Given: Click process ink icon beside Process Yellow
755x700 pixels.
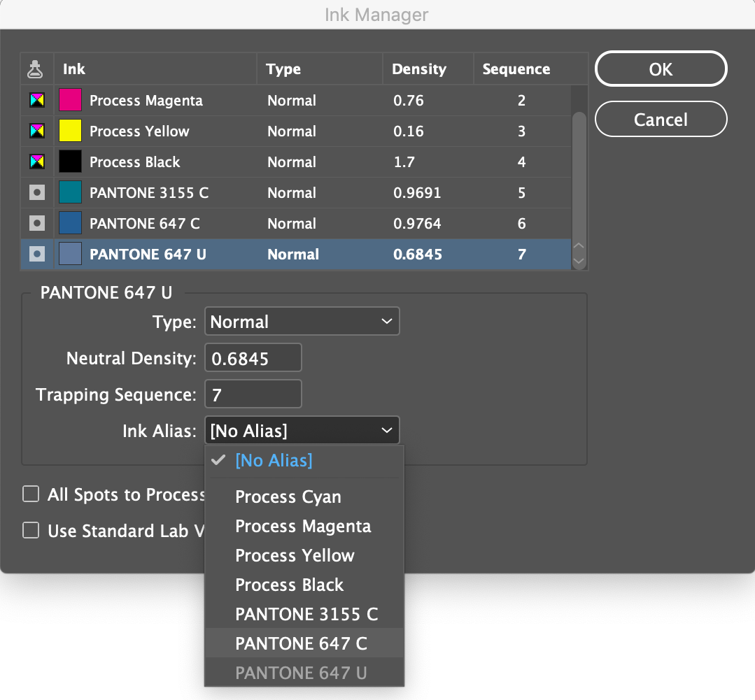Looking at the screenshot, I should tap(37, 131).
